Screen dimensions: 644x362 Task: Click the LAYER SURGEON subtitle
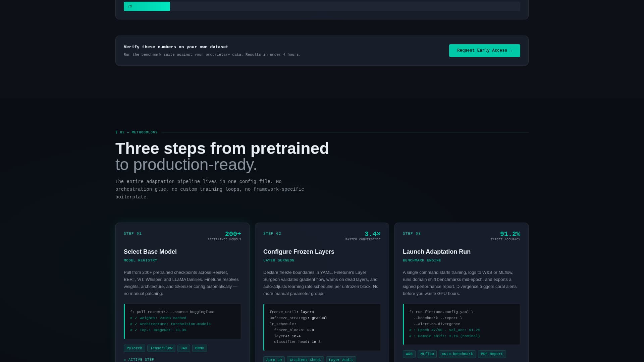tap(279, 260)
